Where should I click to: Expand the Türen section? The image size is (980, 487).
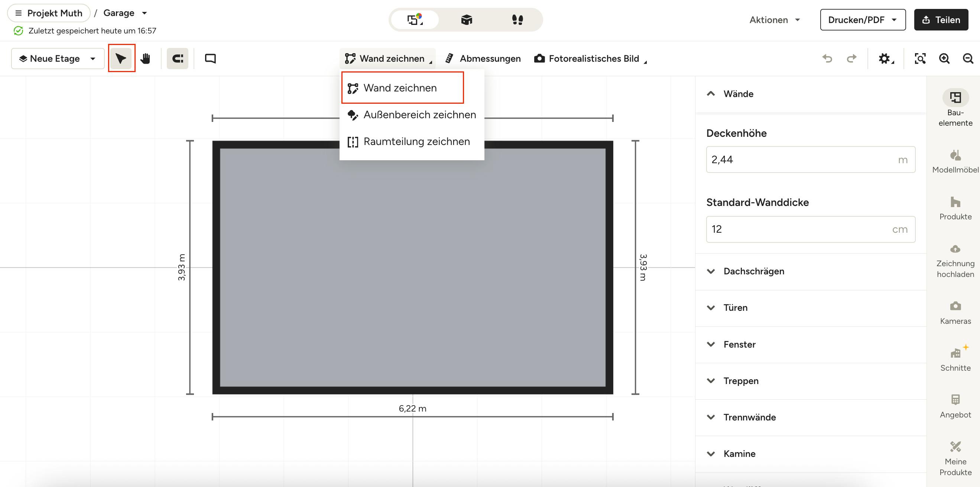(810, 308)
